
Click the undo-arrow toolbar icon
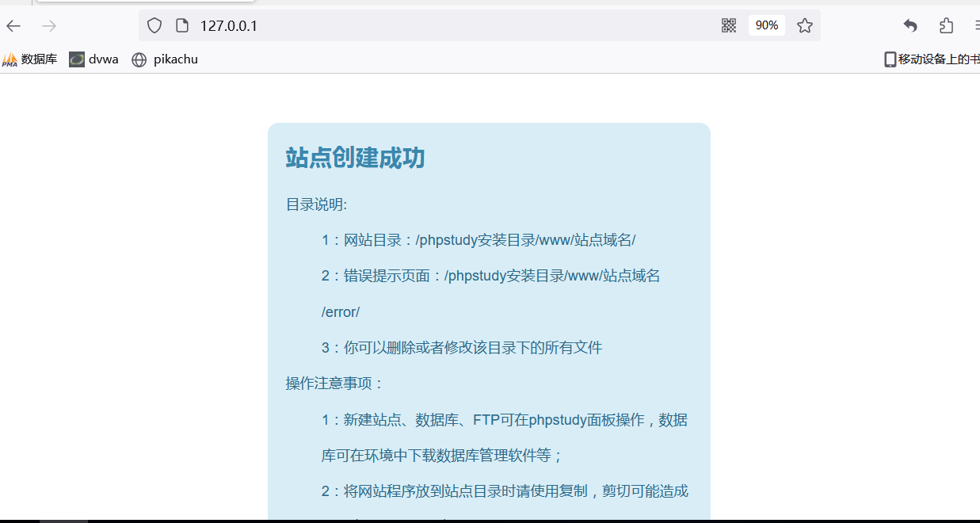(x=910, y=26)
